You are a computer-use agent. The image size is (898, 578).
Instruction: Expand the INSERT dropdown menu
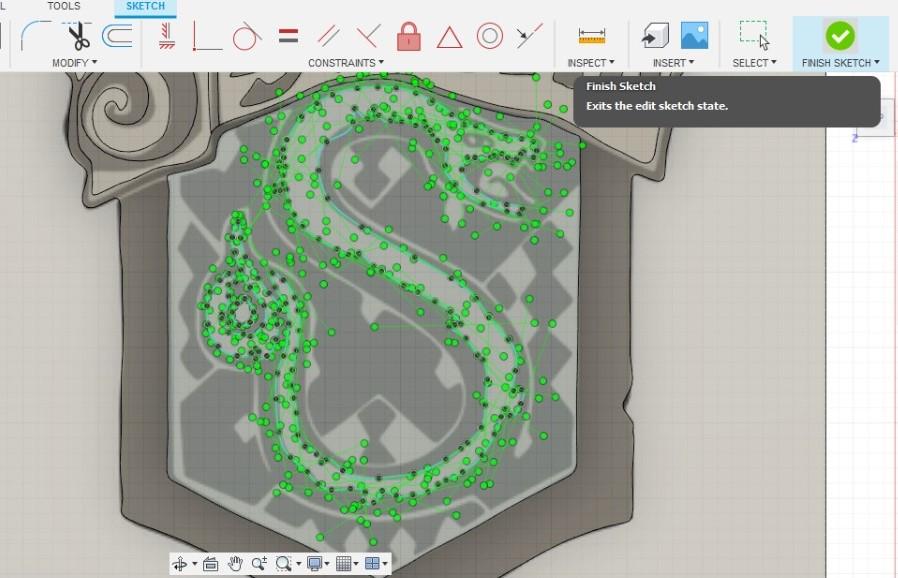click(x=674, y=63)
